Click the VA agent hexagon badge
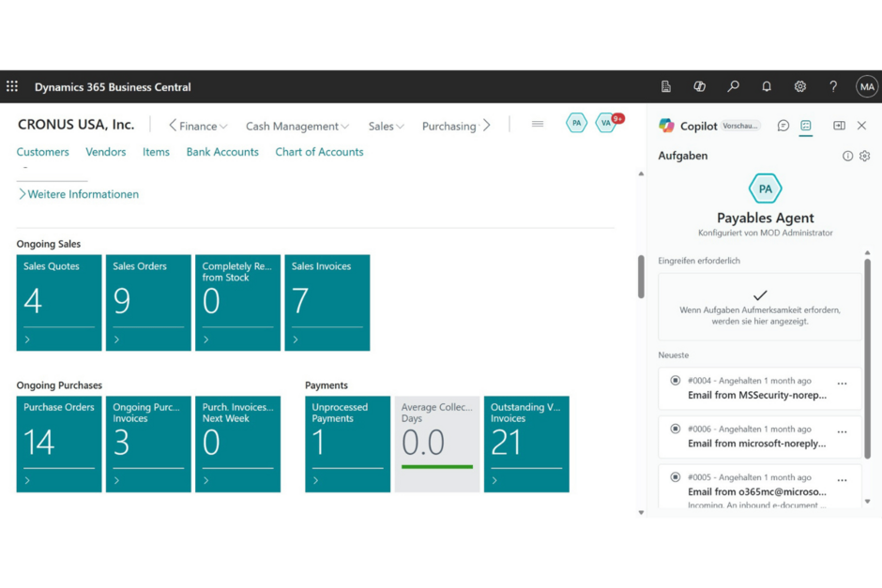882x588 pixels. 606,123
